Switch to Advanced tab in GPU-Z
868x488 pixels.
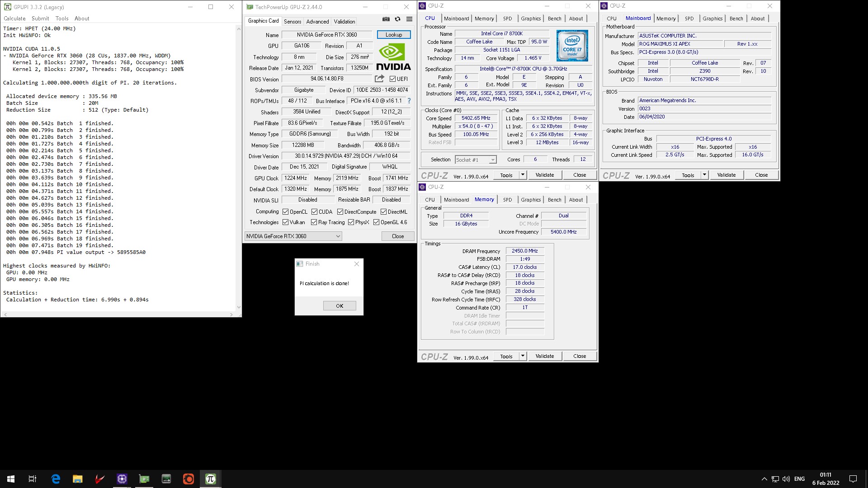(x=317, y=22)
